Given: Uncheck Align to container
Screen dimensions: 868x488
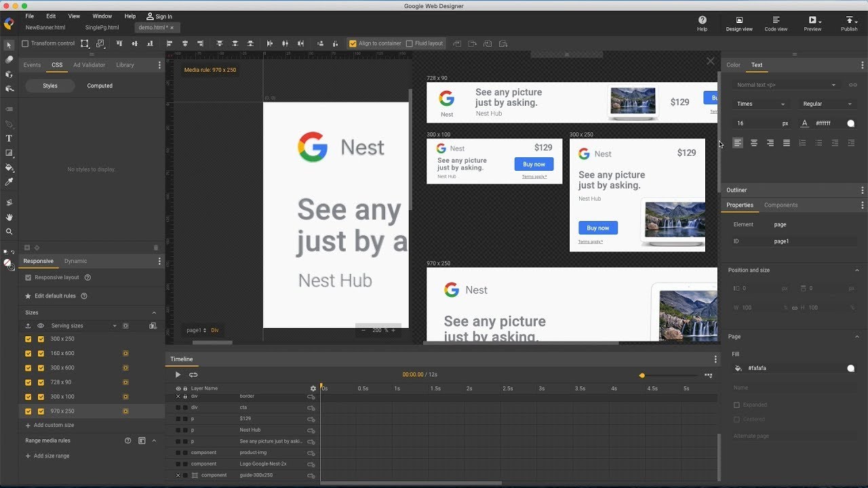Looking at the screenshot, I should (353, 43).
